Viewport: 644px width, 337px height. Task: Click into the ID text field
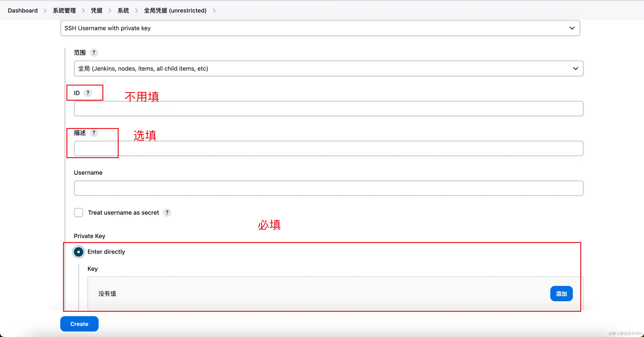click(329, 109)
